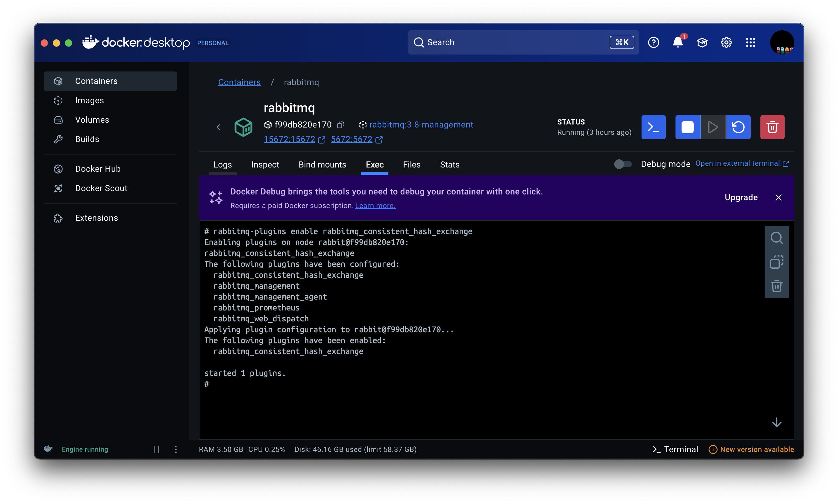Copy the container ID f99db820e170
838x504 pixels.
340,125
